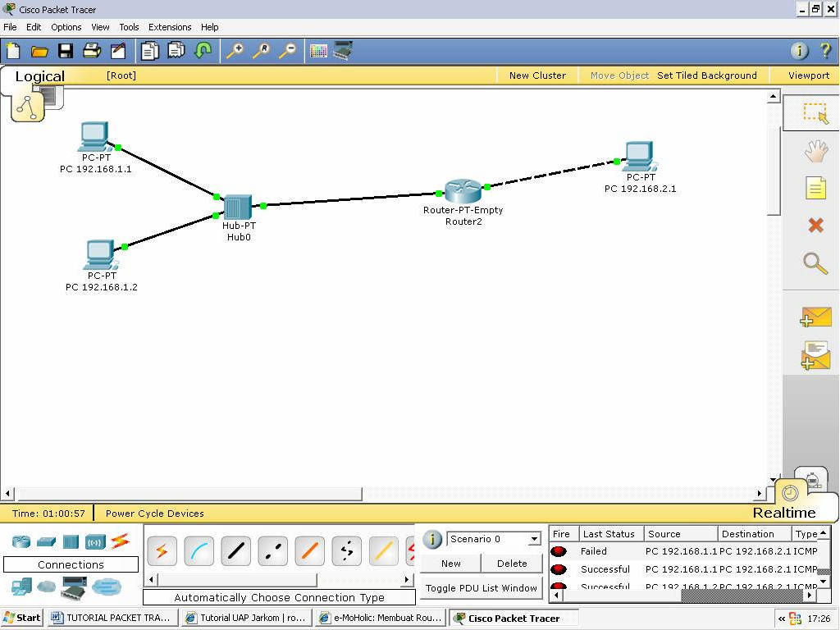Select the Custom Made Devices icon

point(74,587)
